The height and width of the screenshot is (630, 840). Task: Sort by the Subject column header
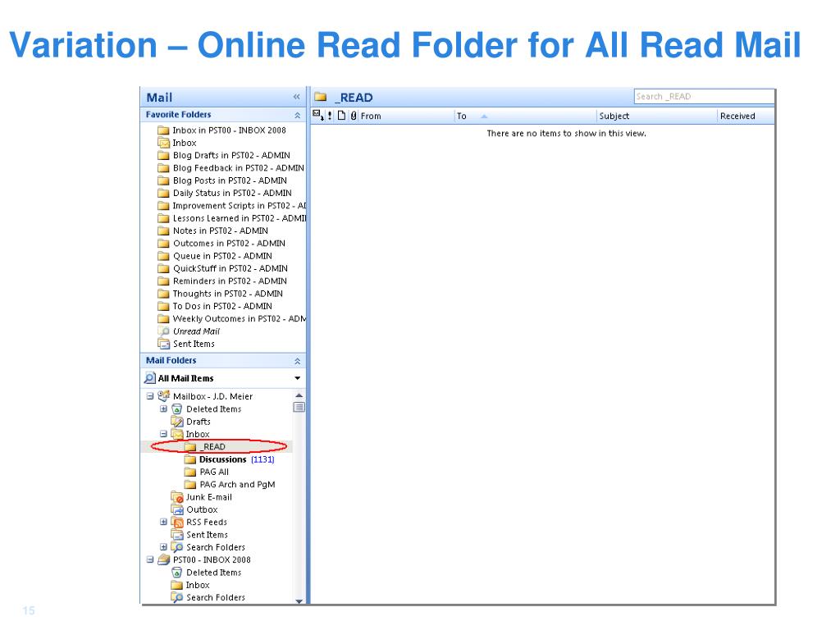click(614, 116)
